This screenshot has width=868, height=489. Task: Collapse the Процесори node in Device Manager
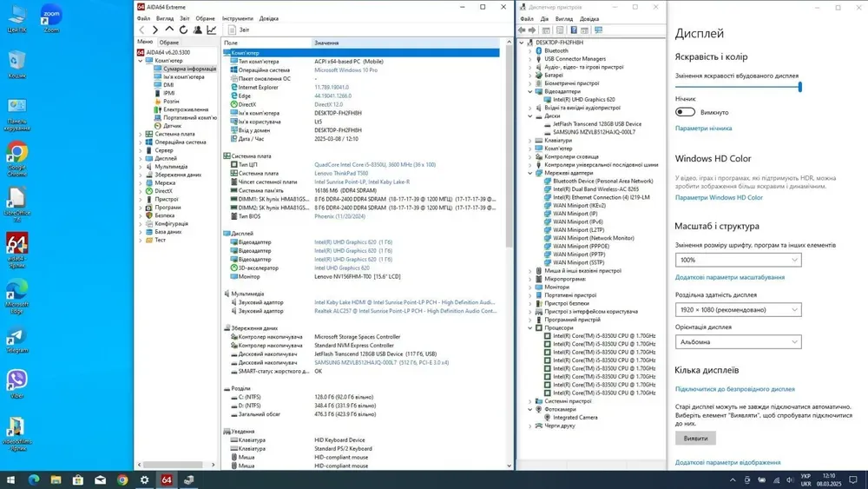530,328
